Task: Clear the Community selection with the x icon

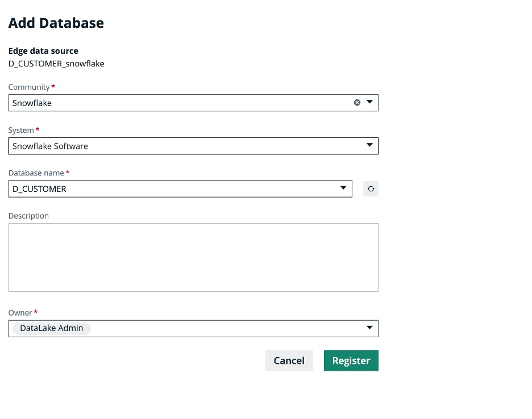Action: pyautogui.click(x=357, y=103)
